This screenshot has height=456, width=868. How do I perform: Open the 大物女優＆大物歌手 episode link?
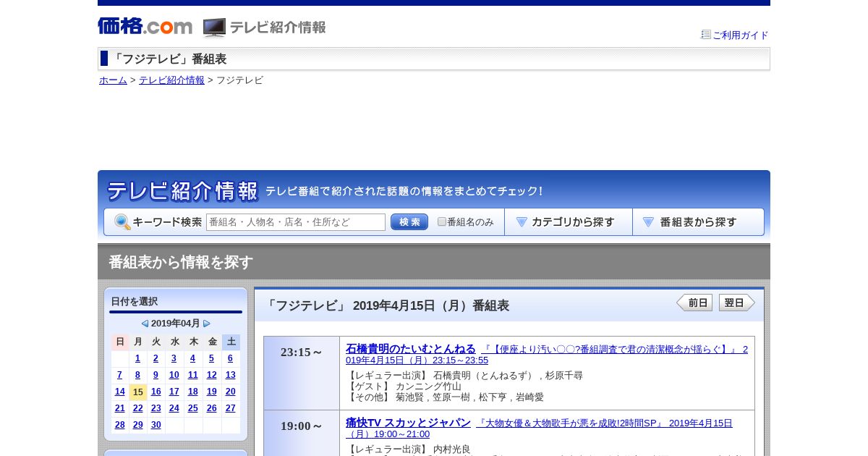pos(539,428)
